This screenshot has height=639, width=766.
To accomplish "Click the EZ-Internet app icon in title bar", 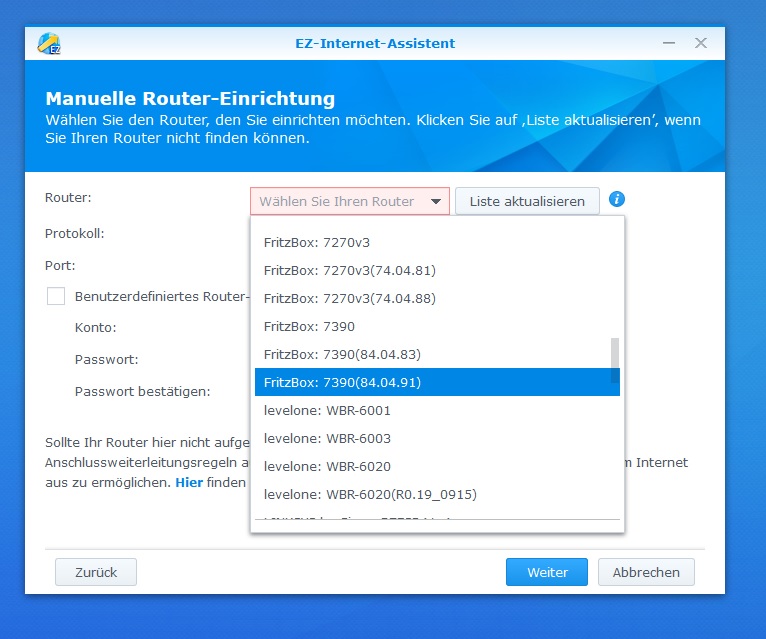I will [x=49, y=43].
